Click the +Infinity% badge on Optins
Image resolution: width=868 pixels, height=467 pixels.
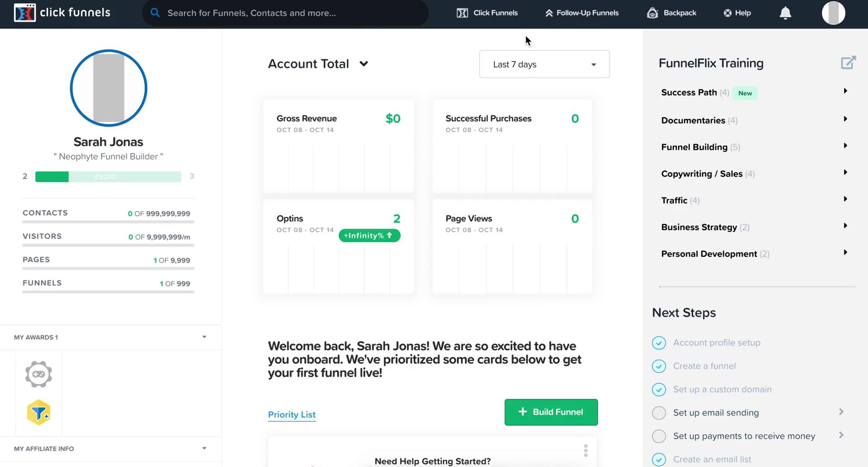tap(369, 236)
